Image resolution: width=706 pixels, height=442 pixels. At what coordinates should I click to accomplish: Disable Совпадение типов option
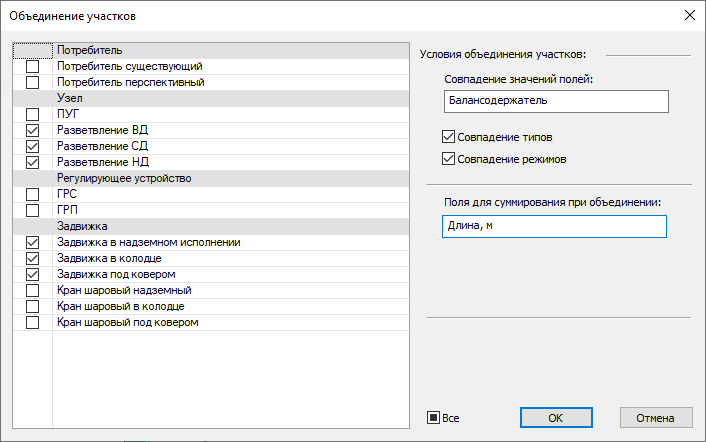tap(447, 137)
